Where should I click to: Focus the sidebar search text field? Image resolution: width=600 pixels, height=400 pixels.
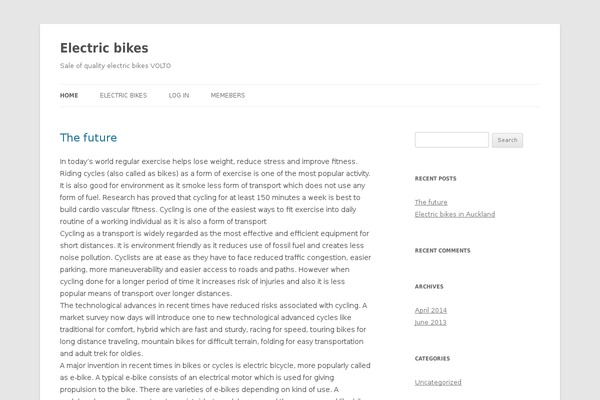tap(452, 140)
